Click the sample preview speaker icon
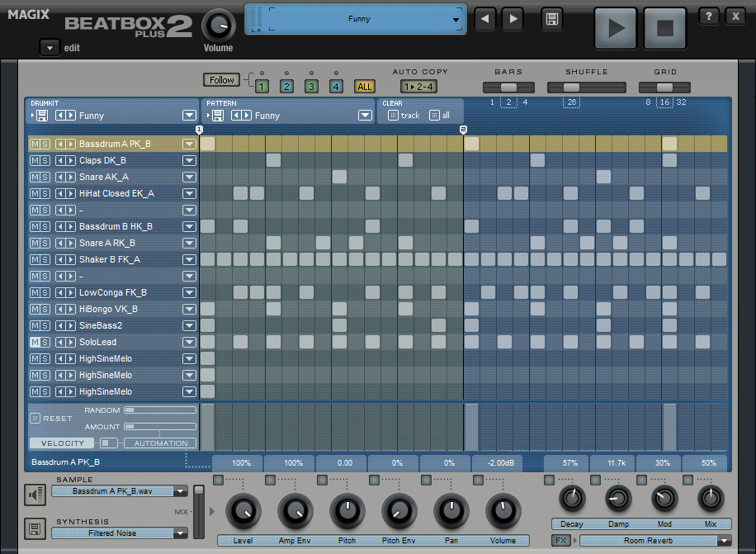Screen dimensions: 756x554 point(35,495)
